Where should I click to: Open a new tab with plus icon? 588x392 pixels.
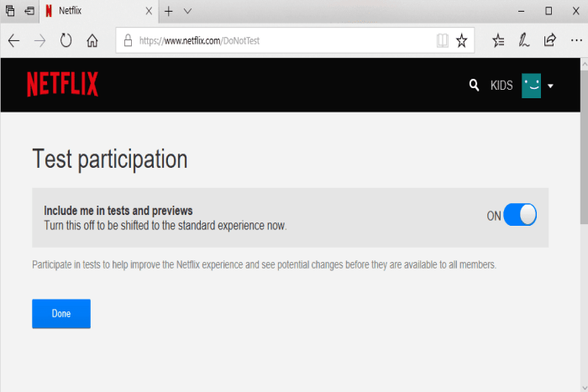pyautogui.click(x=169, y=11)
